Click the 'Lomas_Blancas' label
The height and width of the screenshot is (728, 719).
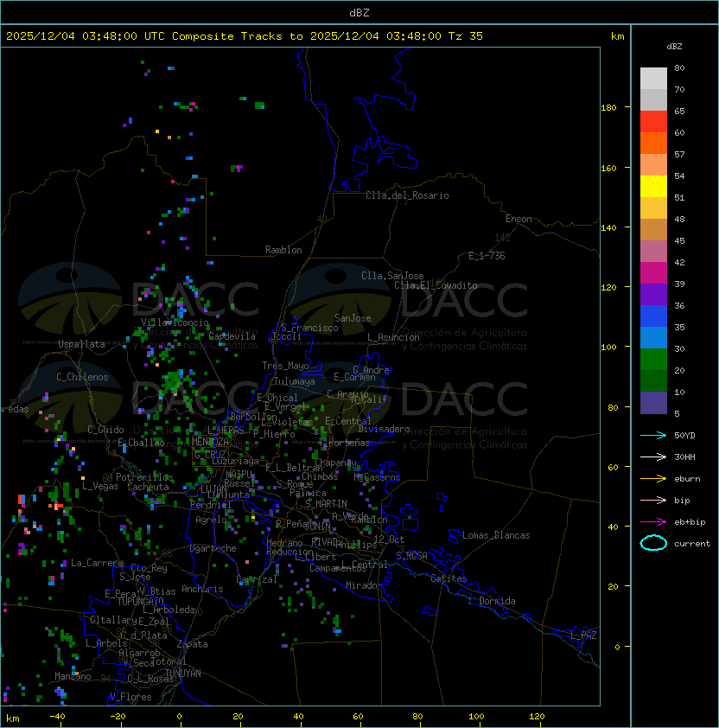click(x=496, y=535)
